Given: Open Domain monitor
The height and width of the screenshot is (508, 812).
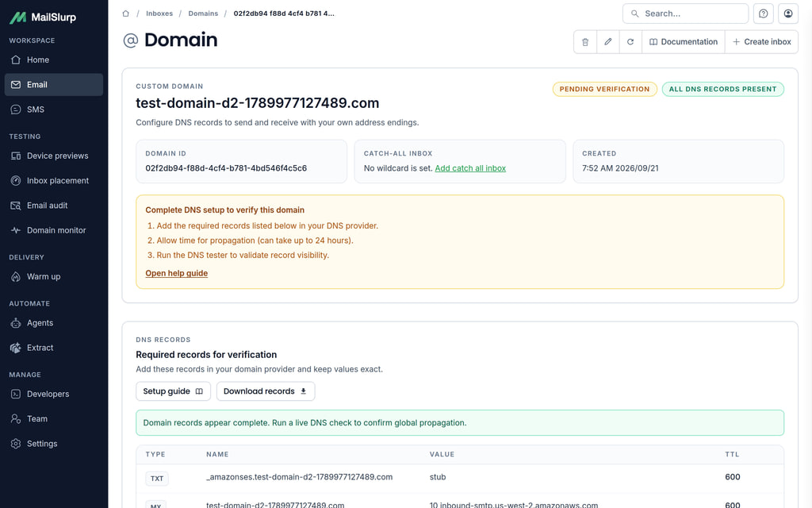Looking at the screenshot, I should [x=53, y=230].
